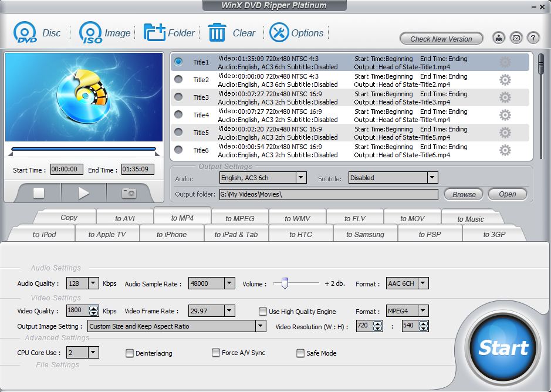This screenshot has height=392, width=551.
Task: Click the Video Resolution width stepper
Action: pos(378,326)
